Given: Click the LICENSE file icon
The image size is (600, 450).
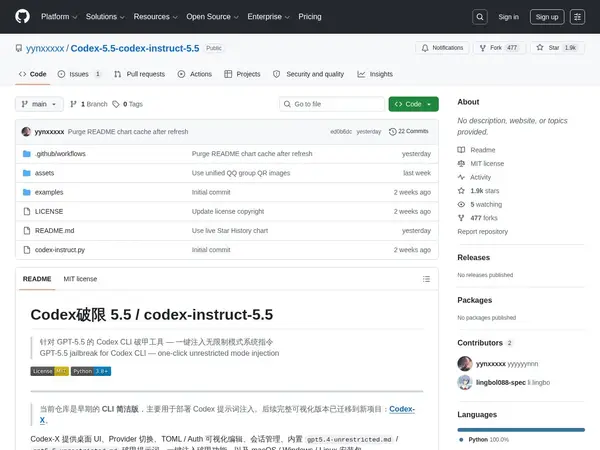Looking at the screenshot, I should [x=26, y=211].
